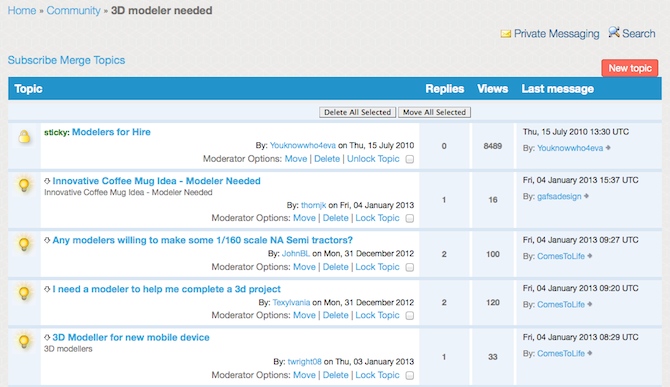
Task: Click the small arrow icon before Innovative Coffee Mug Idea
Action: 47,181
